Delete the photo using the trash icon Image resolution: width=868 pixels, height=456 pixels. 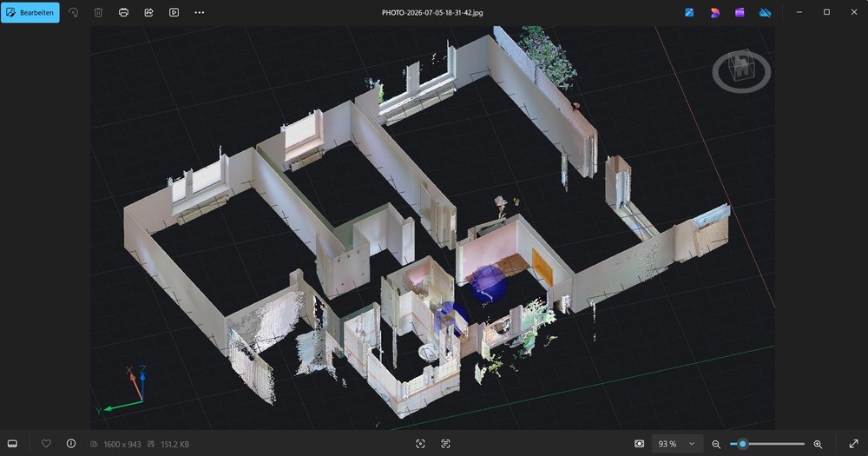99,12
